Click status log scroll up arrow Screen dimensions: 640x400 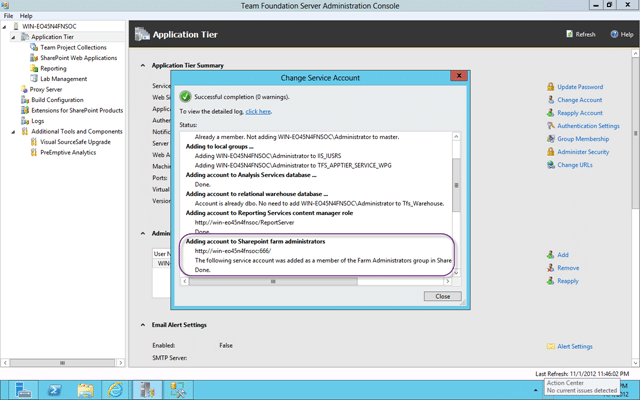click(x=456, y=137)
